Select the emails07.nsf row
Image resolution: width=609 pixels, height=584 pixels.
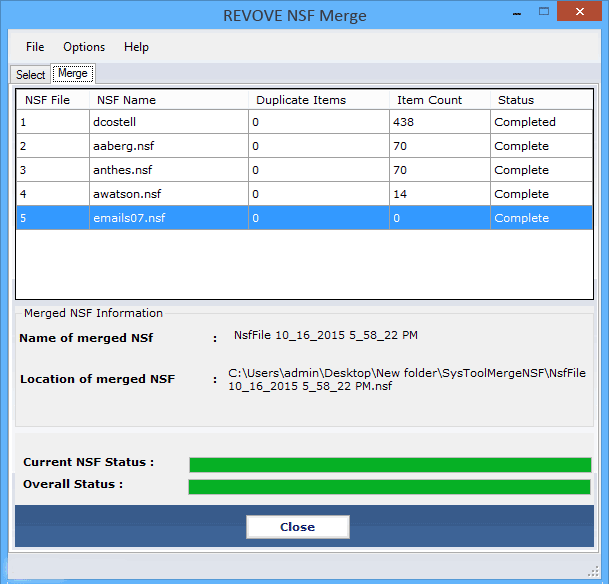click(304, 218)
